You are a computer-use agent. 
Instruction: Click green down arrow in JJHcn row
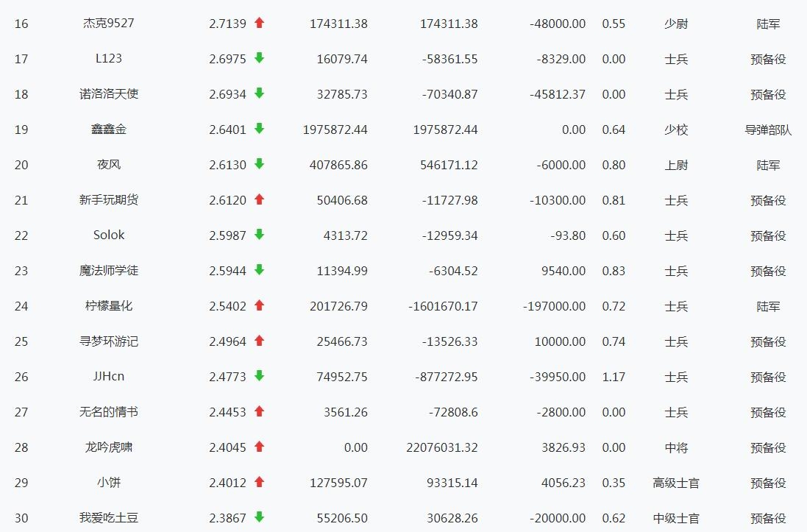coord(259,376)
